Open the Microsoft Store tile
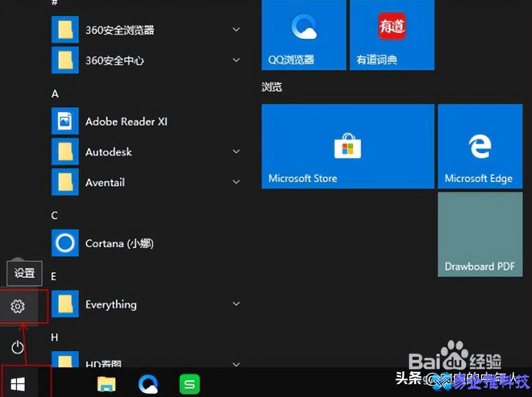This screenshot has width=532, height=397. [347, 146]
